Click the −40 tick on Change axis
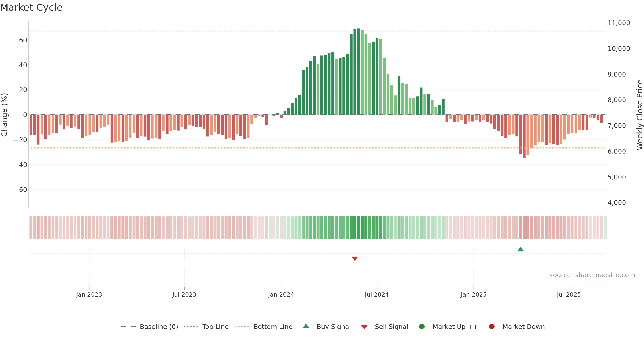The height and width of the screenshot is (362, 644). click(x=21, y=165)
